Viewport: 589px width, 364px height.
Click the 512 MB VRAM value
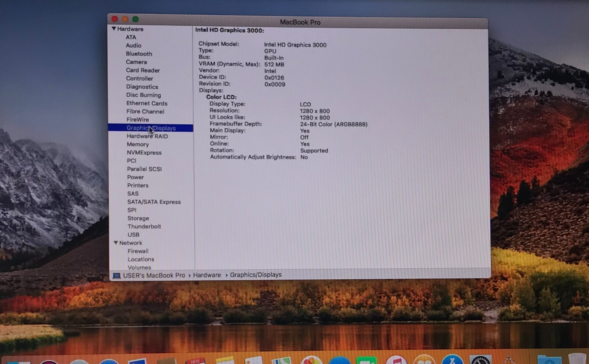coord(274,64)
